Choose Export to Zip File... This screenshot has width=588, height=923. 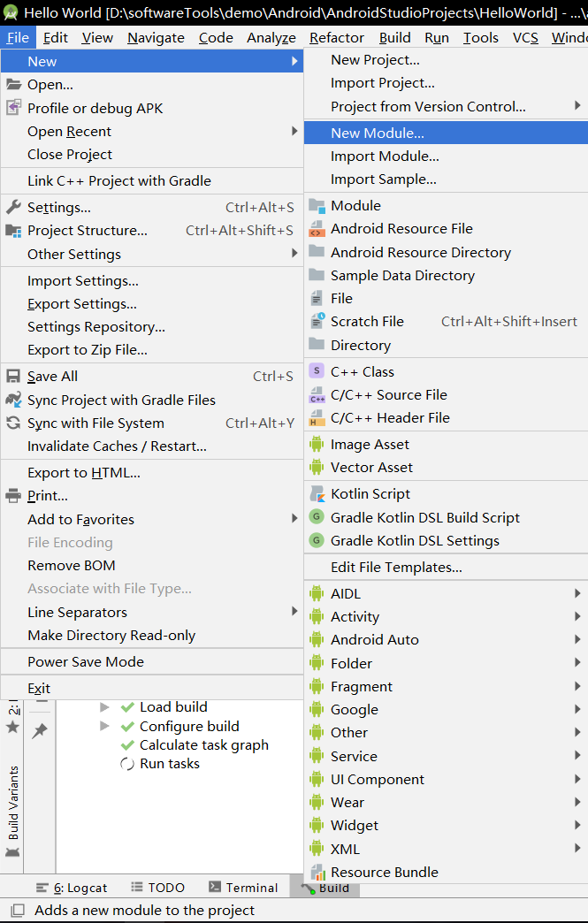click(152, 349)
